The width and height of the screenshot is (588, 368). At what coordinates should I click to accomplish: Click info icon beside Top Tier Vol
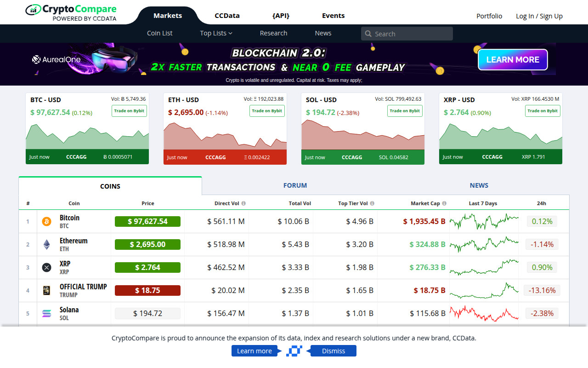[x=372, y=203]
